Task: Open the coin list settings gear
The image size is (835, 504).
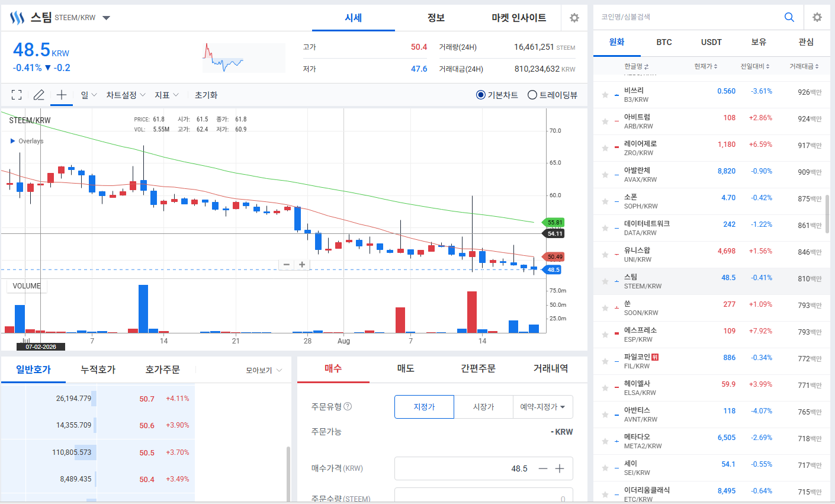Action: coord(817,17)
